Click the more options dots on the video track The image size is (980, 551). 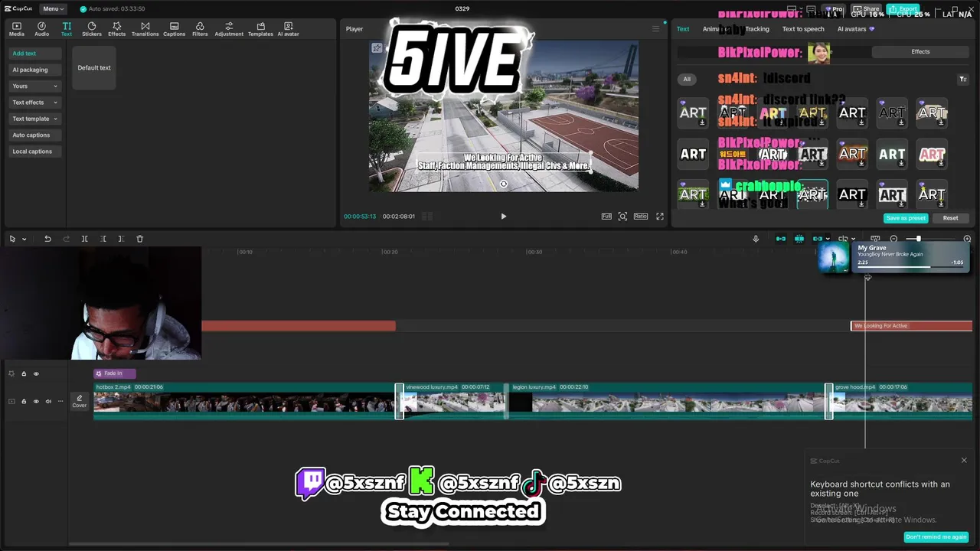60,401
